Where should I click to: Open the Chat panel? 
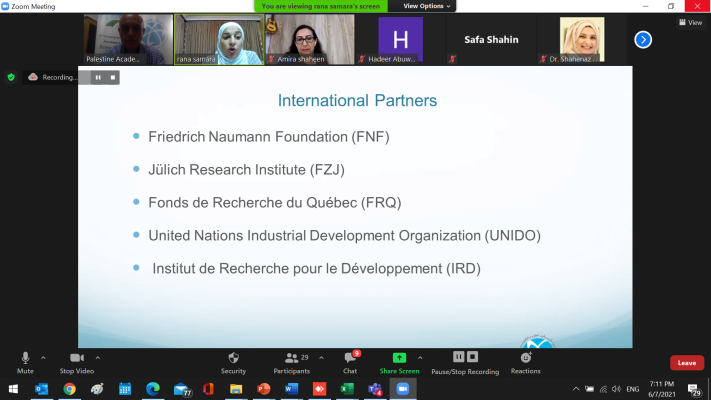(350, 361)
